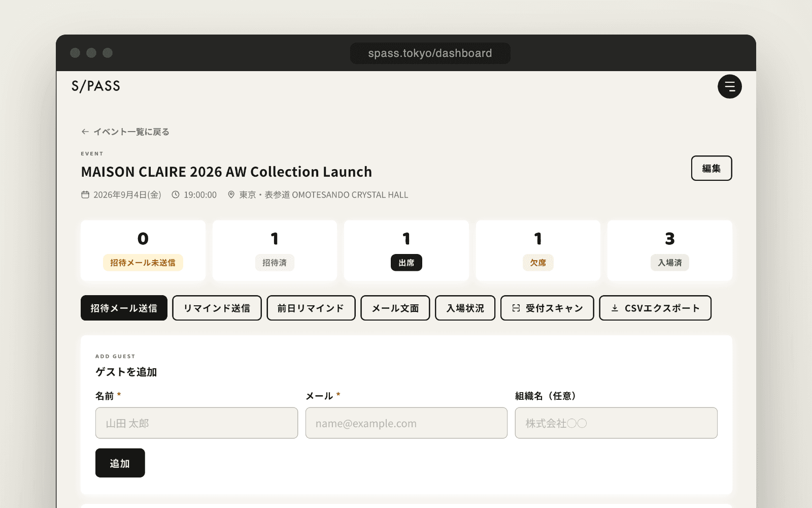Click the venue text OMOTESANDO CRYSTAL HALL
Image resolution: width=812 pixels, height=508 pixels.
(350, 195)
